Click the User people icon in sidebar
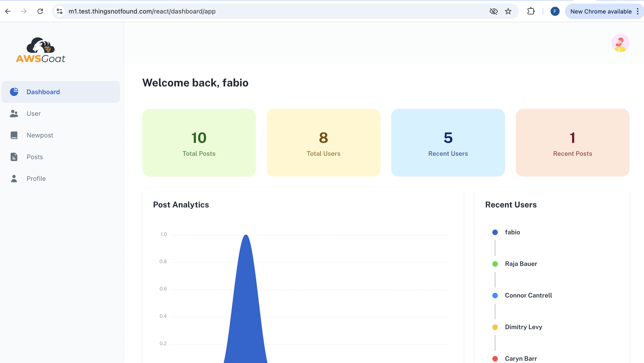 14,113
